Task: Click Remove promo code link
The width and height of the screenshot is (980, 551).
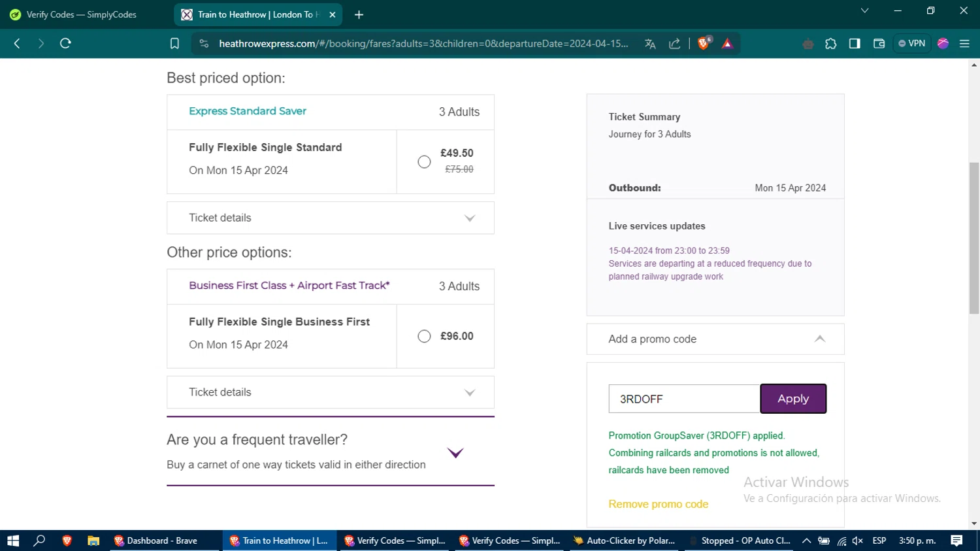Action: coord(658,504)
